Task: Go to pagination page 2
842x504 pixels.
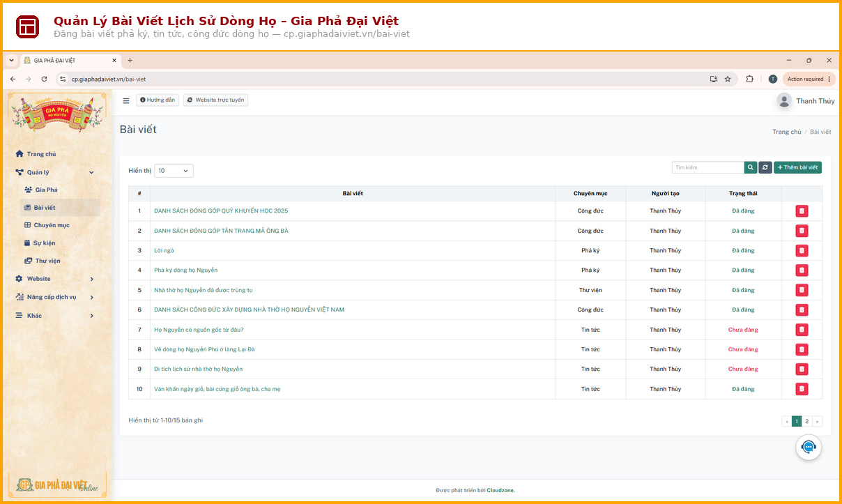Action: coord(806,421)
